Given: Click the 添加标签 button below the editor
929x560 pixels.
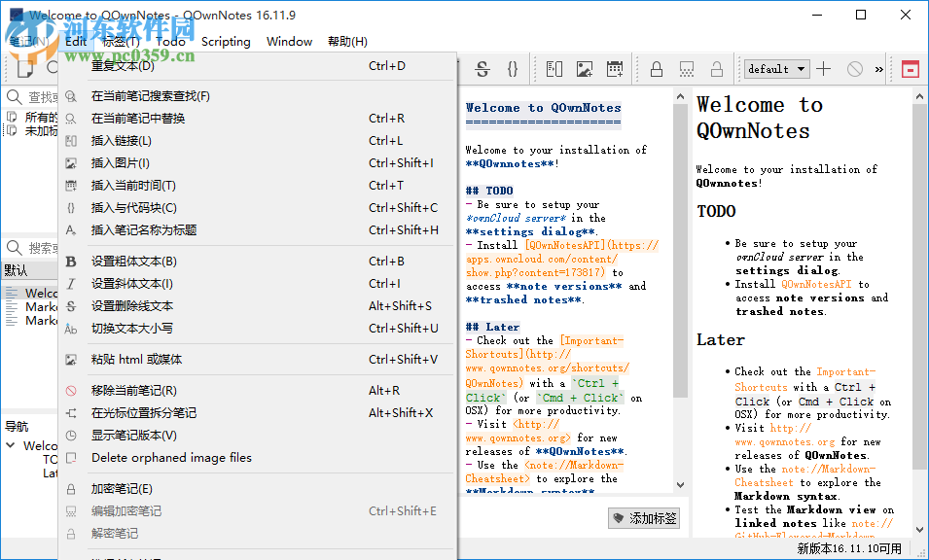Looking at the screenshot, I should 644,518.
